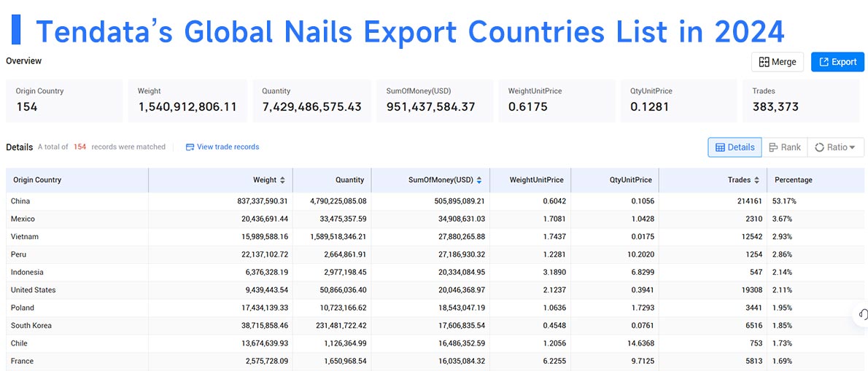This screenshot has height=371, width=868.
Task: Sort by Trades column sort arrows
Action: [x=756, y=180]
